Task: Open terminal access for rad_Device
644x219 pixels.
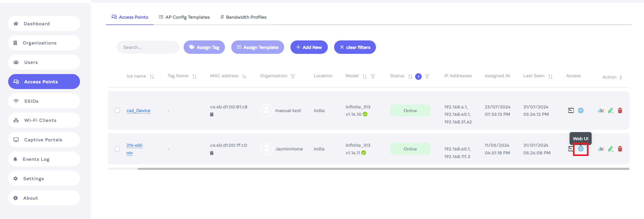Action: (x=571, y=111)
